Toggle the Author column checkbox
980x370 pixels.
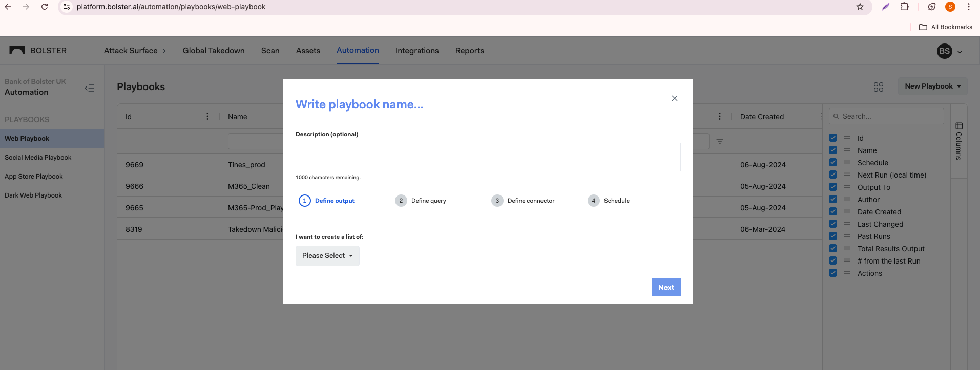click(833, 200)
